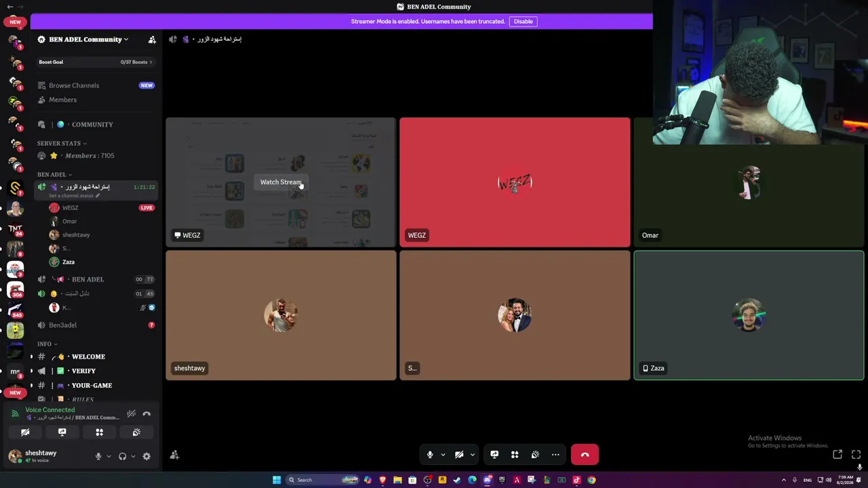Image resolution: width=868 pixels, height=488 pixels.
Task: Go back with the top-left arrow
Action: tap(9, 7)
